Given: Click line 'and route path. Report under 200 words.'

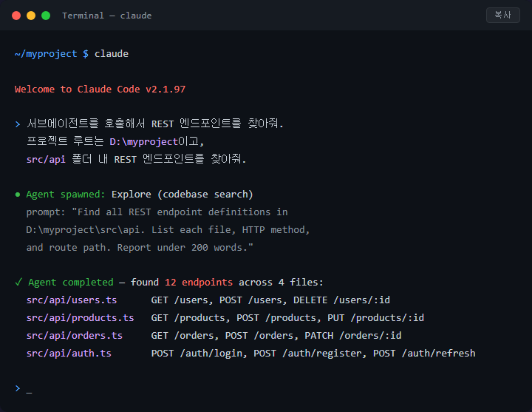Looking at the screenshot, I should tap(140, 247).
